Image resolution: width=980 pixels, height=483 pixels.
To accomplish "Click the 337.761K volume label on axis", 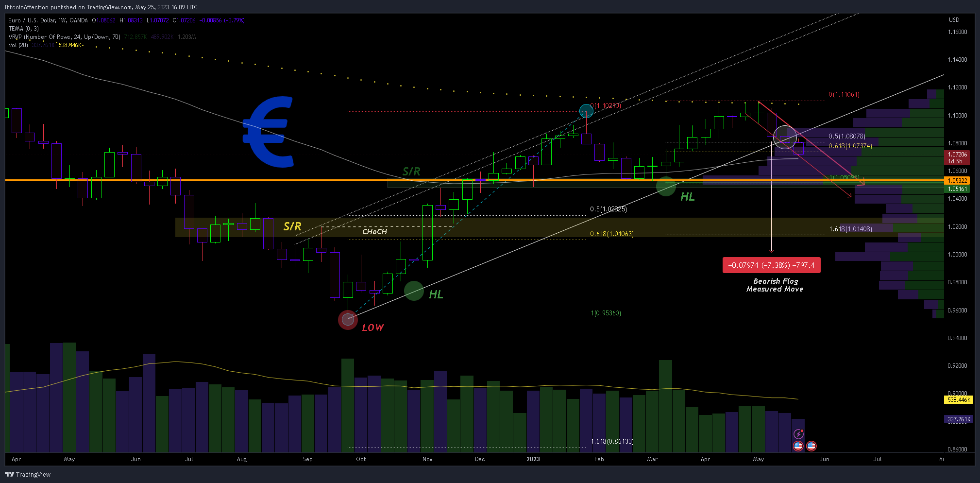I will pyautogui.click(x=959, y=419).
